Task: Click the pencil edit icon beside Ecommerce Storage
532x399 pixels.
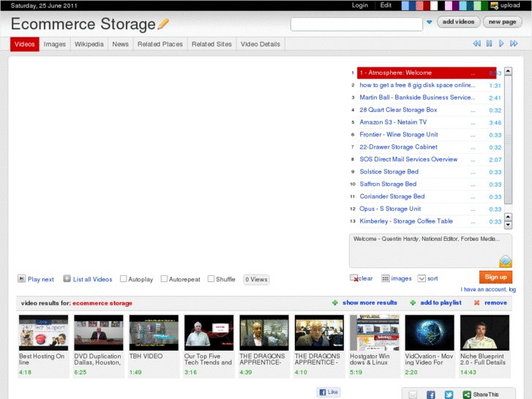Action: coord(163,24)
